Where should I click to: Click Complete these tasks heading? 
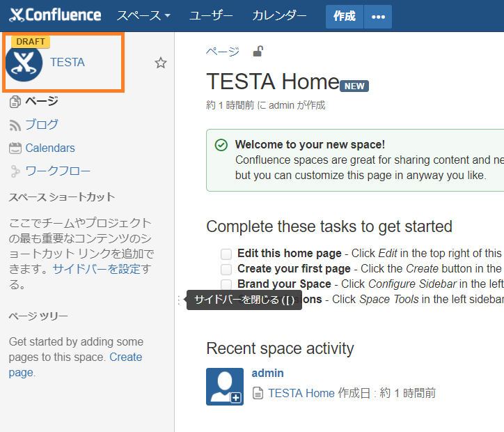(329, 226)
